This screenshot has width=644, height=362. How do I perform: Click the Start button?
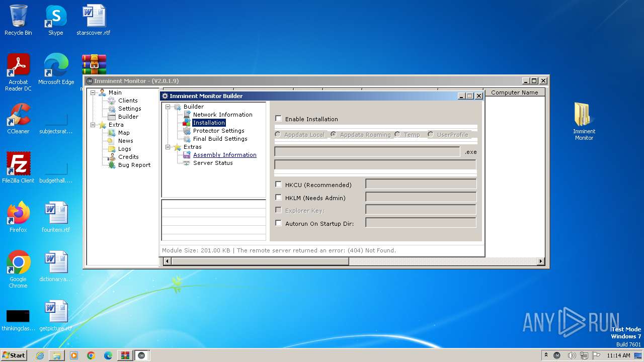coord(14,355)
